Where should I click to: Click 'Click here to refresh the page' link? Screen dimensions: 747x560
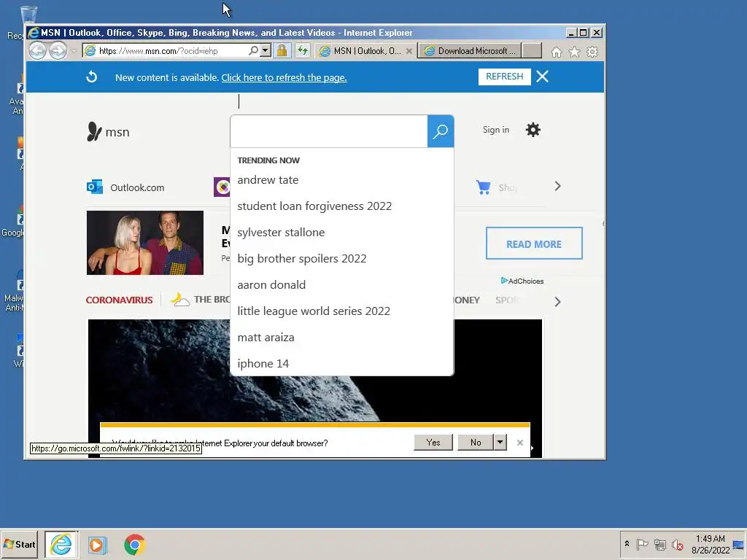[x=284, y=77]
